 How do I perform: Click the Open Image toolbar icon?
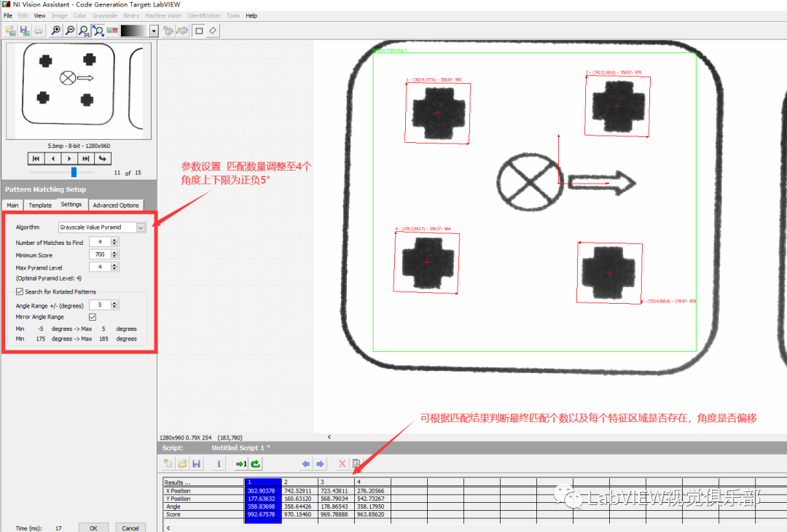(x=10, y=31)
